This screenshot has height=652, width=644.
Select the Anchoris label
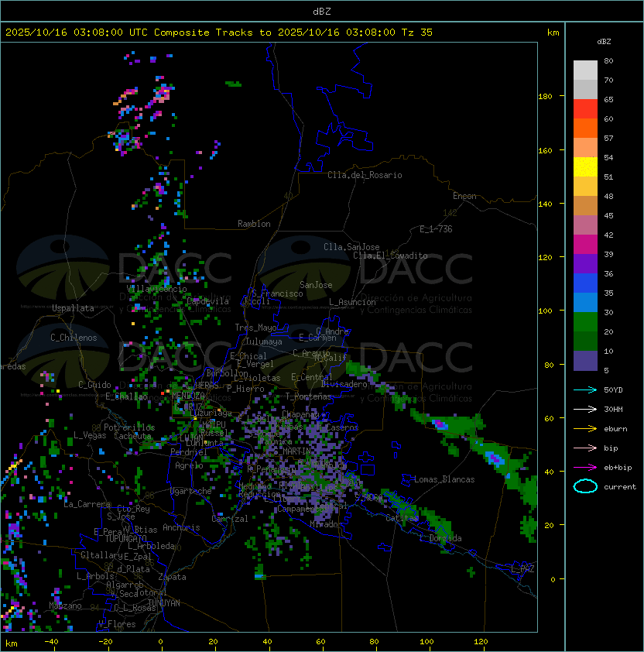coord(181,527)
